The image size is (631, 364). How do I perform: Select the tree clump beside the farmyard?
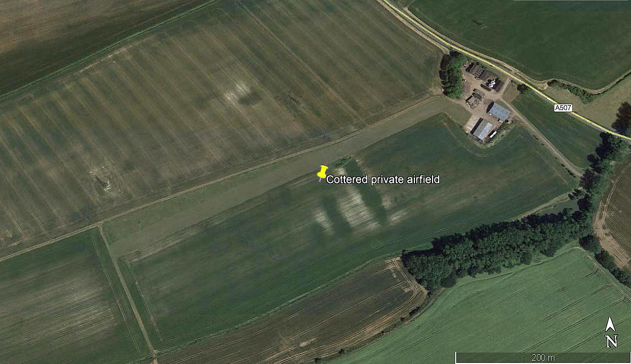(451, 74)
